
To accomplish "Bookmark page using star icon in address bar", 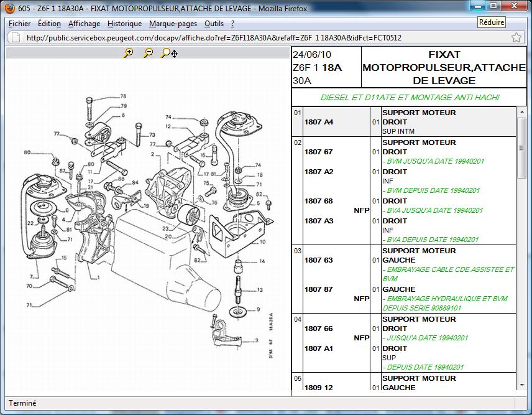I will tap(516, 38).
